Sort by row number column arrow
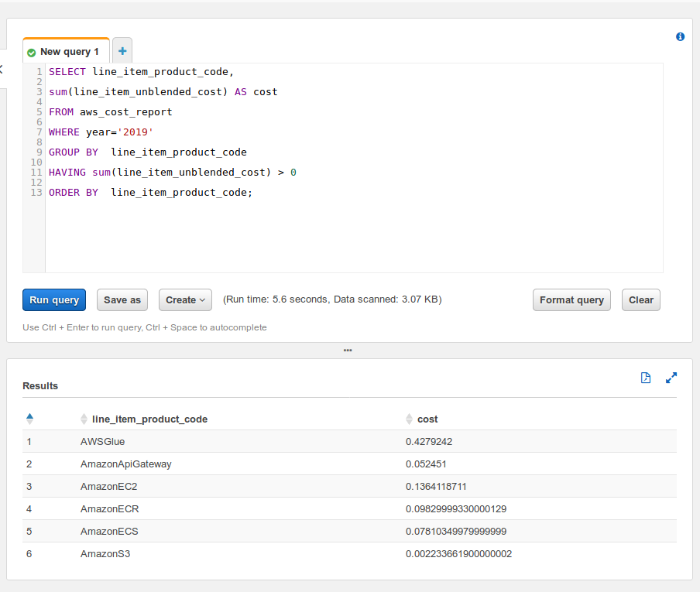The height and width of the screenshot is (592, 700). pyautogui.click(x=30, y=419)
